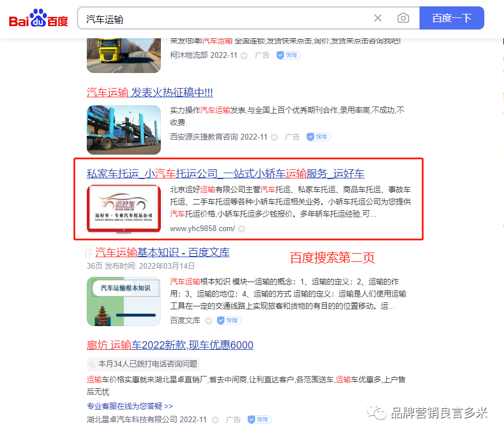Expand dropdown next to 柯沐物流部 2022-11
Image resolution: width=504 pixels, height=435 pixels.
tap(244, 56)
